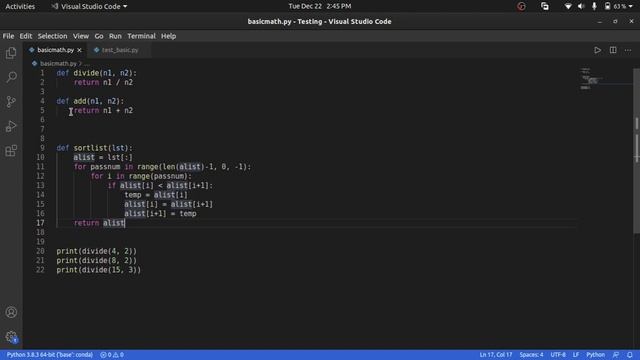Click the red circular tray indicator icon
Viewport: 640px width, 360px height.
[521, 6]
